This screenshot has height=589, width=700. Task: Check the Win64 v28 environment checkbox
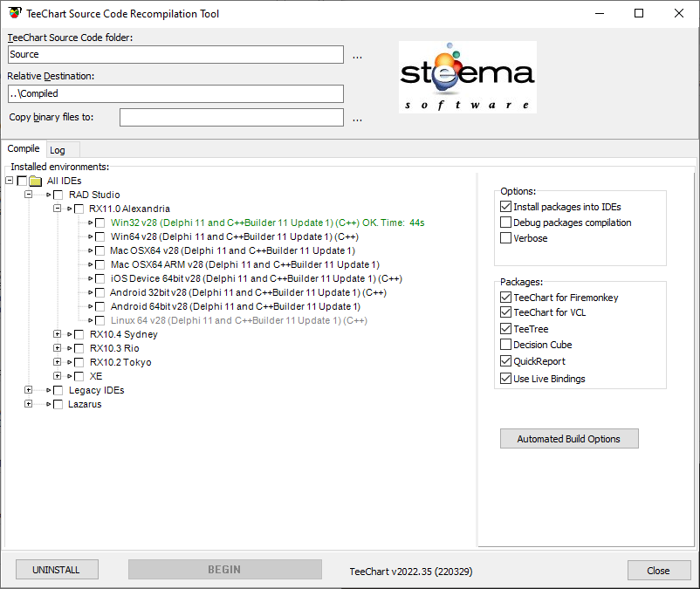pos(100,236)
